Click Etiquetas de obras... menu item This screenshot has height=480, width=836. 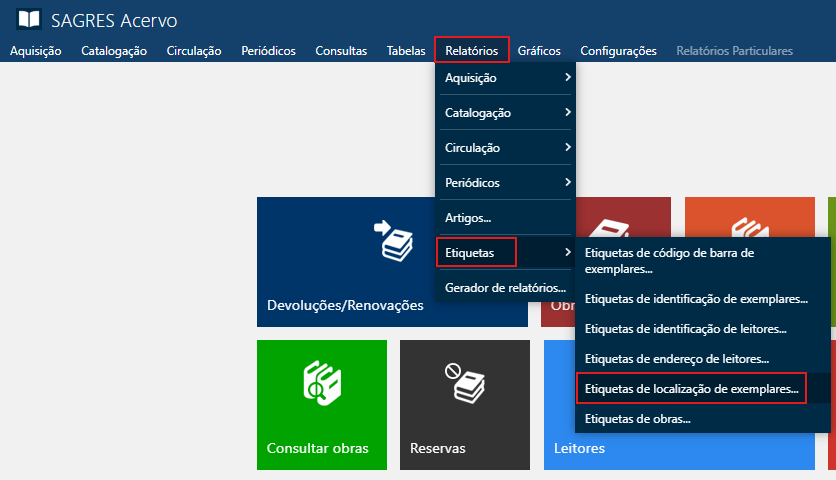[637, 419]
